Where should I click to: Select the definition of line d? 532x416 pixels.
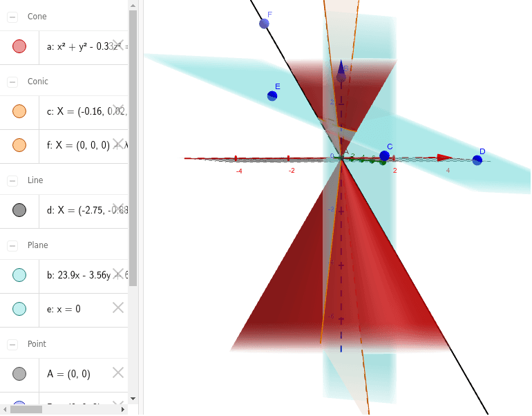[x=88, y=210]
